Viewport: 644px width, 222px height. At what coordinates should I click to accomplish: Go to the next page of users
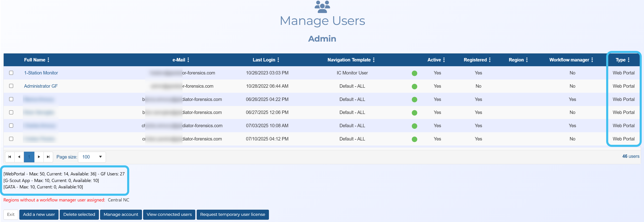pos(39,157)
